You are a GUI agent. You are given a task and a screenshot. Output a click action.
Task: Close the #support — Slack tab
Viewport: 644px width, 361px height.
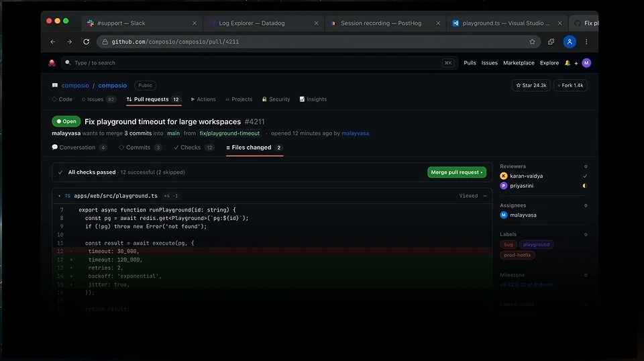point(195,23)
